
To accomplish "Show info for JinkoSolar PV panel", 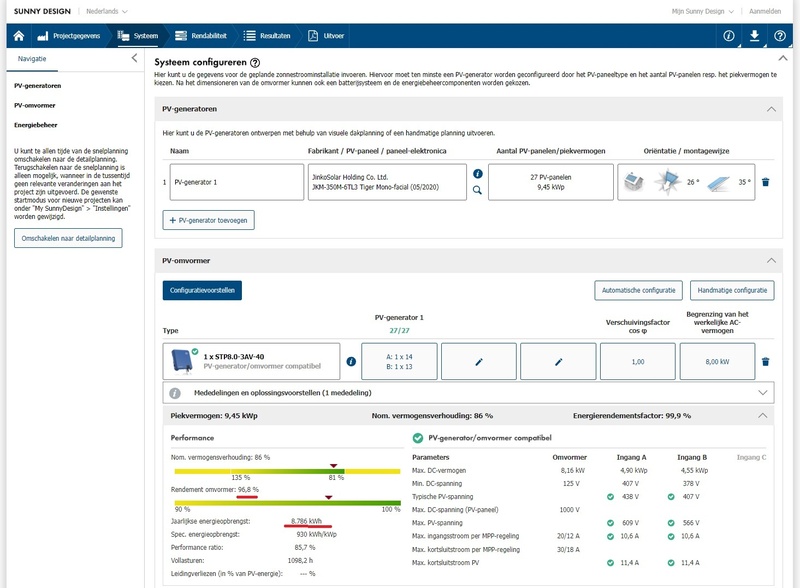I will (477, 173).
